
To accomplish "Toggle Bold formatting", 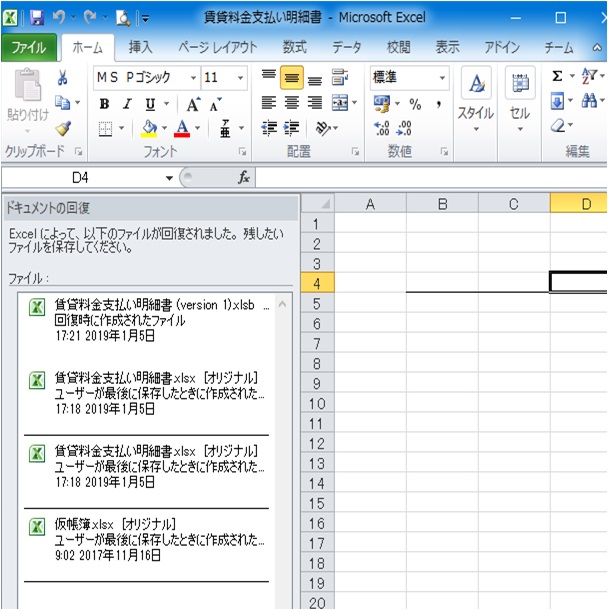I will click(x=104, y=104).
